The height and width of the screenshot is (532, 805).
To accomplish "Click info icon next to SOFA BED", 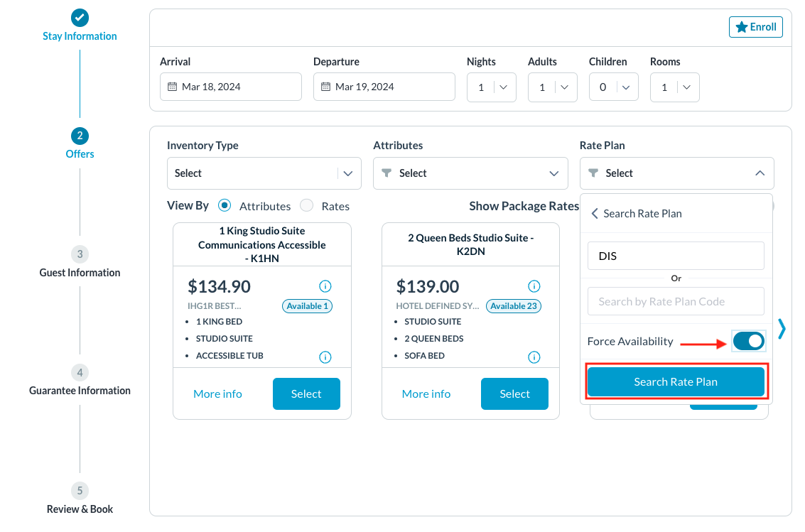I will click(534, 357).
